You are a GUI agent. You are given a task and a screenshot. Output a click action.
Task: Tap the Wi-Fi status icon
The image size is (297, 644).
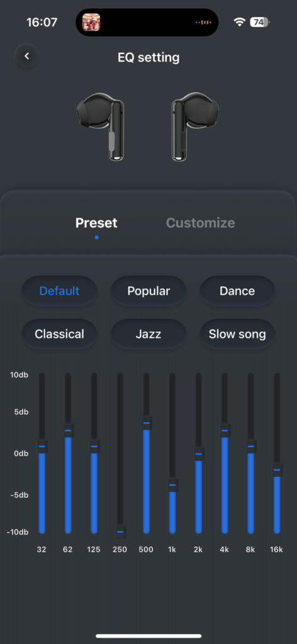pyautogui.click(x=239, y=22)
